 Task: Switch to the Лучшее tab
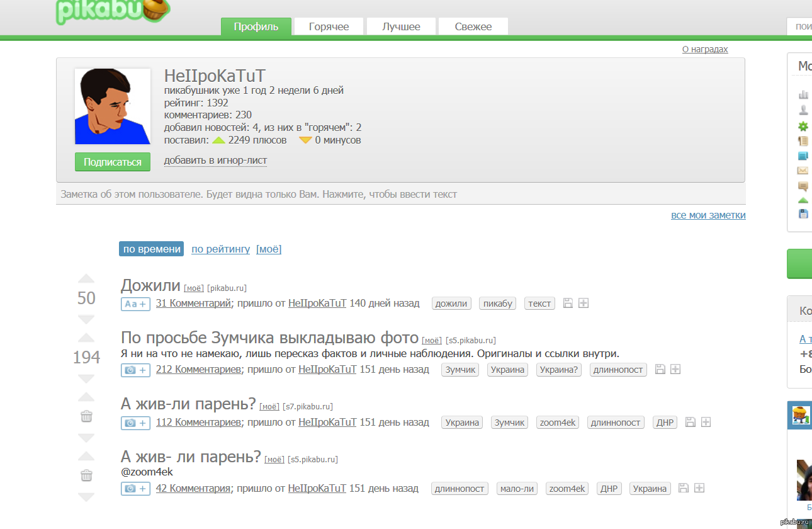tap(401, 26)
